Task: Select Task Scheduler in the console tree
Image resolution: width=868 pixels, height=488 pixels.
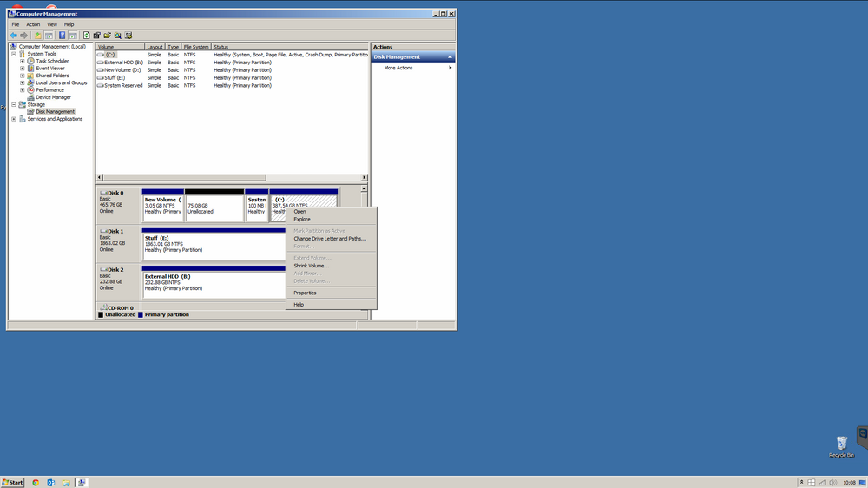Action: [x=52, y=61]
